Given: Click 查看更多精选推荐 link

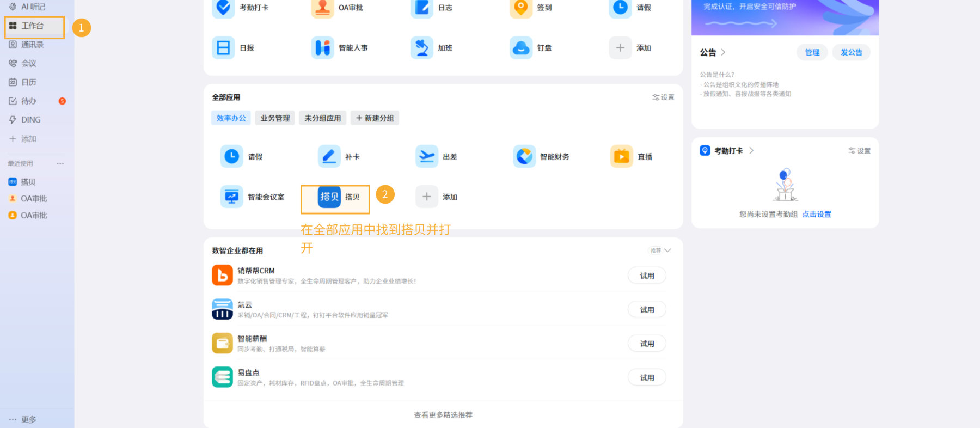Looking at the screenshot, I should (443, 415).
